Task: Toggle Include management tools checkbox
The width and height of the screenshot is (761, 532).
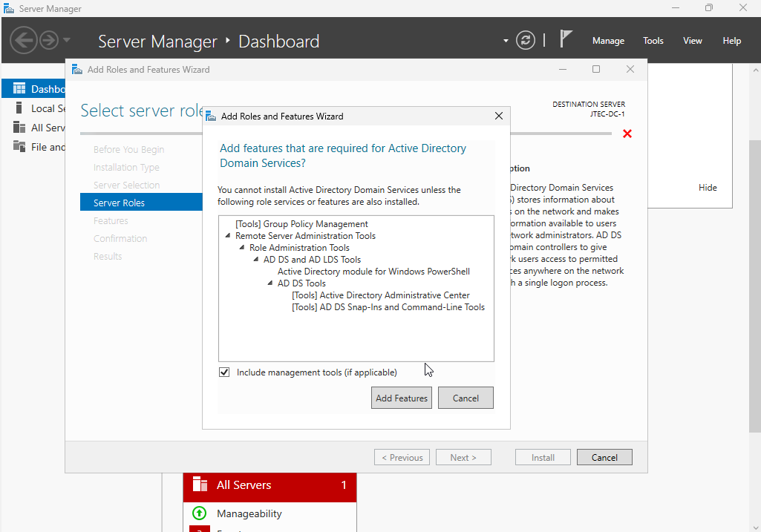Action: pyautogui.click(x=224, y=372)
